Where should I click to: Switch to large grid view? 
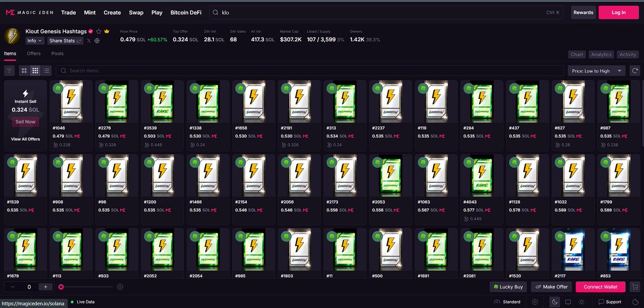(24, 70)
